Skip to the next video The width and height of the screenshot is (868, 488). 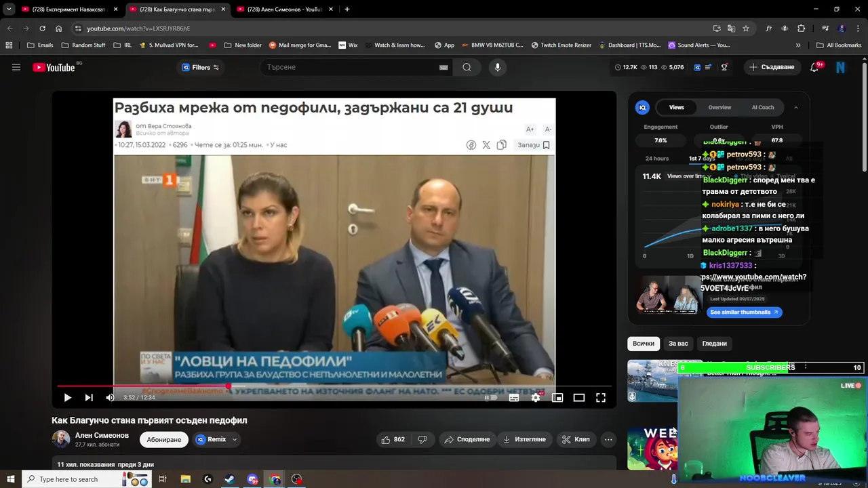[89, 398]
